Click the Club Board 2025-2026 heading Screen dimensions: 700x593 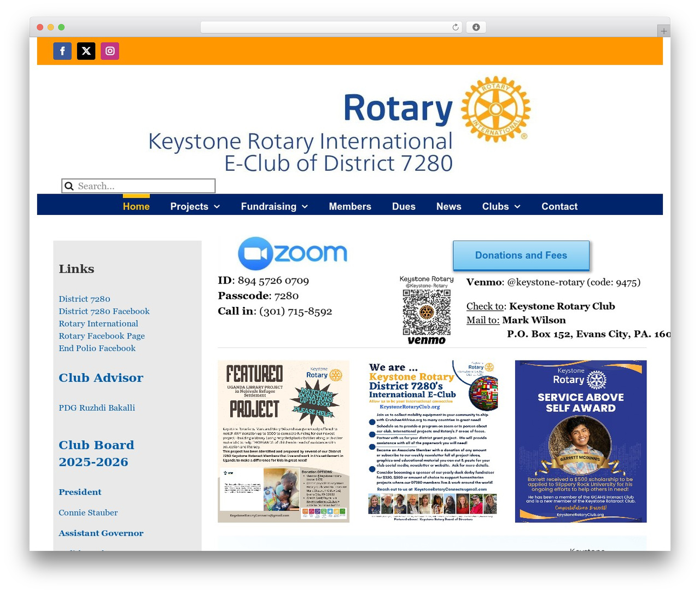96,454
